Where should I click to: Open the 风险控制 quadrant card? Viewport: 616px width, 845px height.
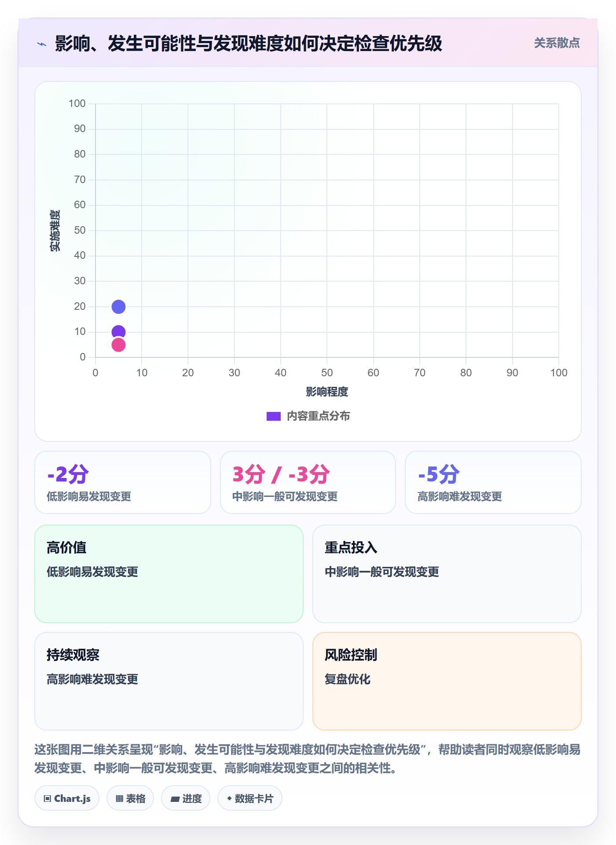pyautogui.click(x=447, y=681)
